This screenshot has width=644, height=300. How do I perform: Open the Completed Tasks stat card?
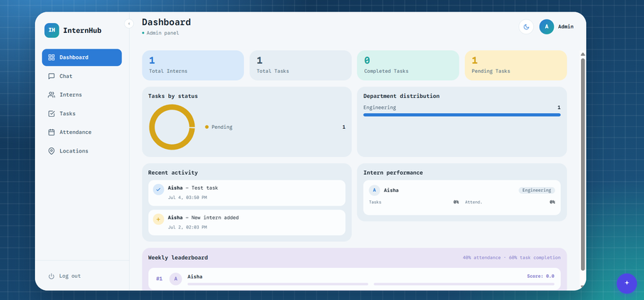tap(409, 65)
